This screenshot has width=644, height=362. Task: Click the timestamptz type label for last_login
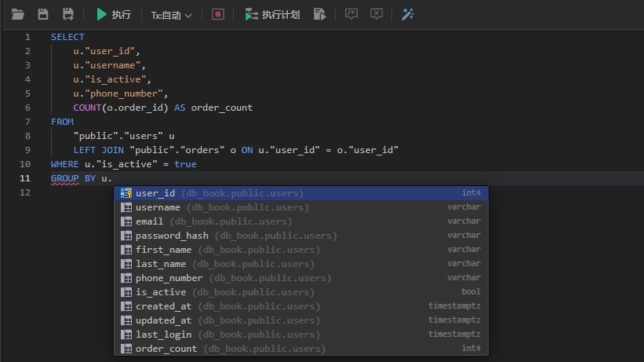454,334
